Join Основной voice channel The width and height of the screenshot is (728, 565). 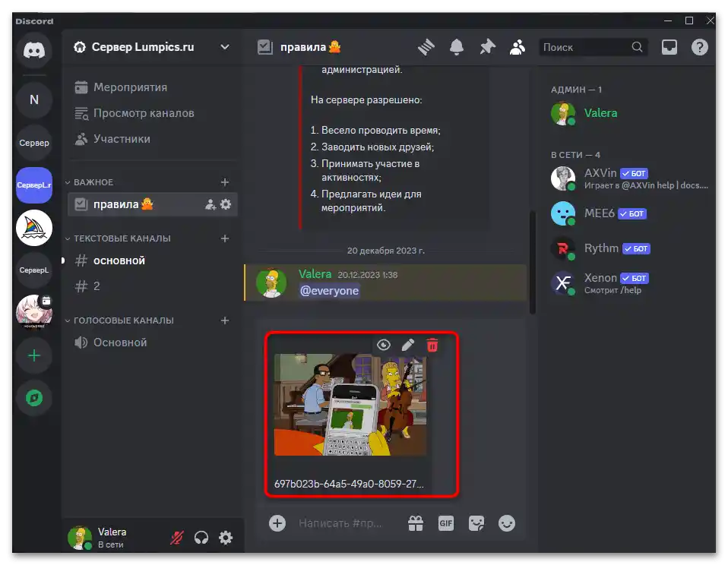[152, 342]
